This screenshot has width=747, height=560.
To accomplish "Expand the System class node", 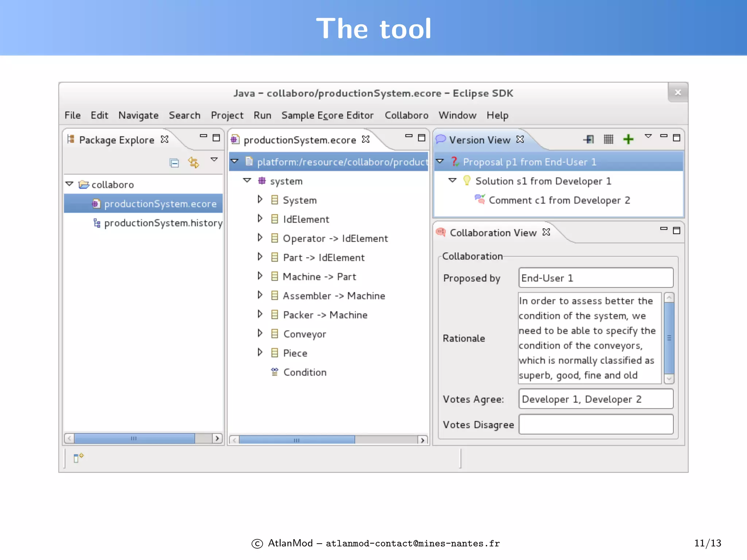I will [x=260, y=199].
